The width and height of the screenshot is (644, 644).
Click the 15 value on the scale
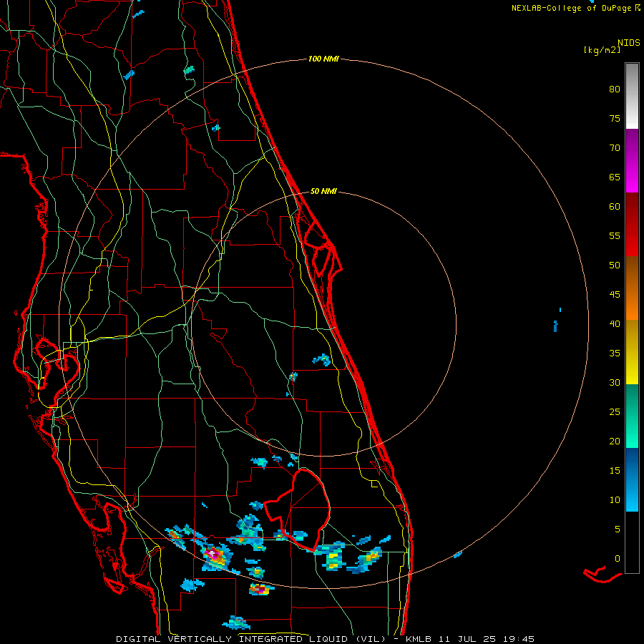coord(615,470)
